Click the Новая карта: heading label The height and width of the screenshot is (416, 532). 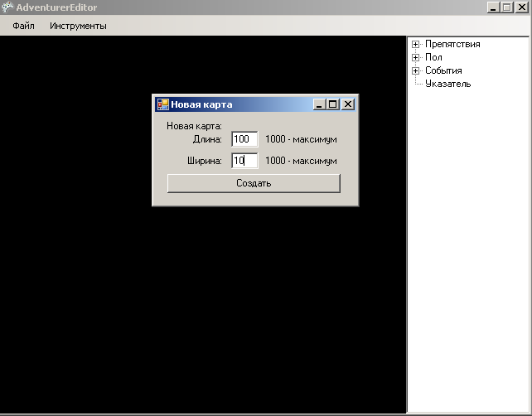194,126
